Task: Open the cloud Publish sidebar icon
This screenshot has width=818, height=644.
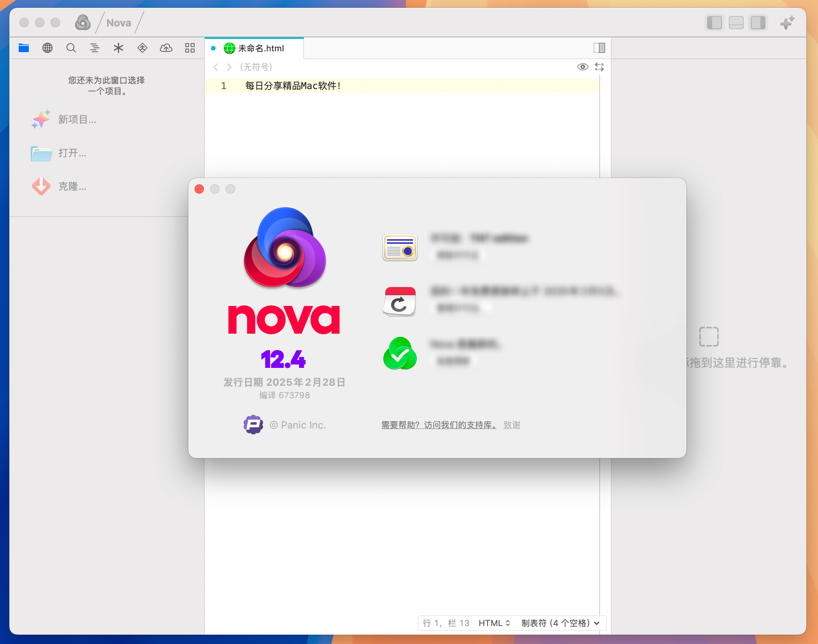Action: pos(166,48)
